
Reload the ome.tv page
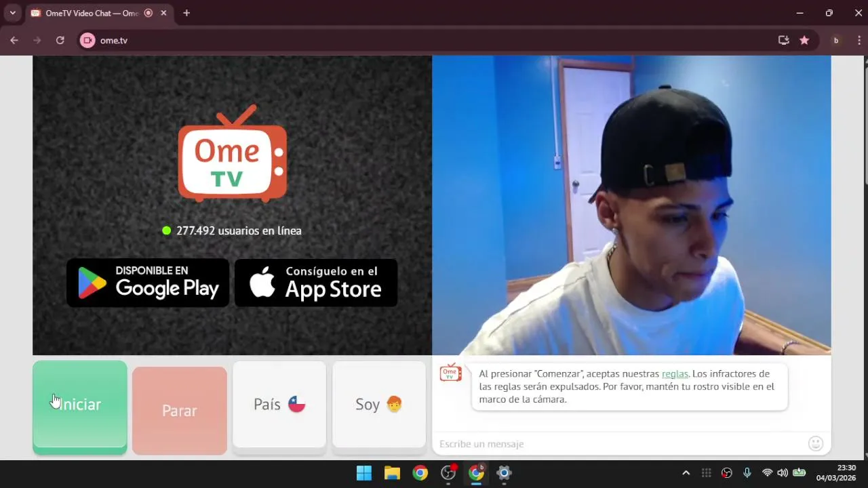60,41
